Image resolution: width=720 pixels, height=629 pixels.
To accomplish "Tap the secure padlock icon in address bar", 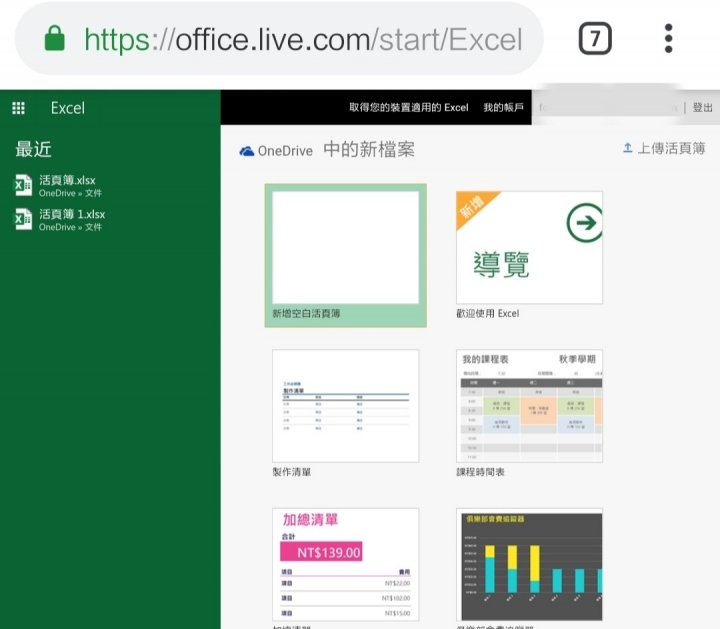I will coord(55,38).
